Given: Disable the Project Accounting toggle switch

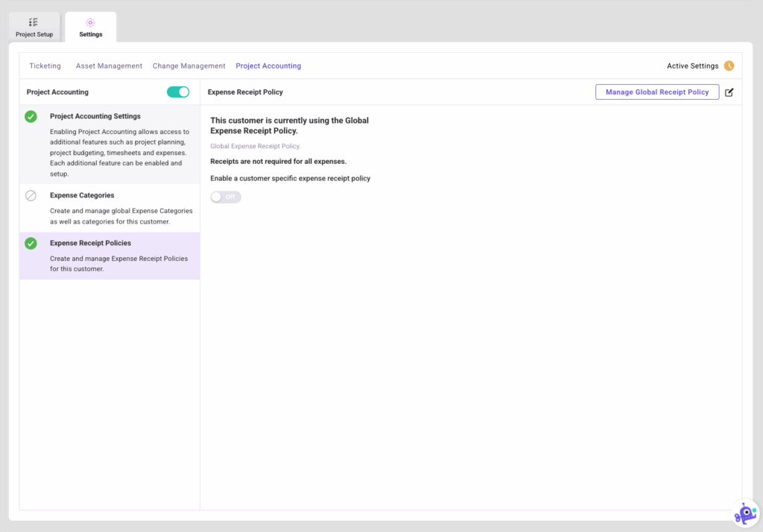Looking at the screenshot, I should tap(178, 92).
